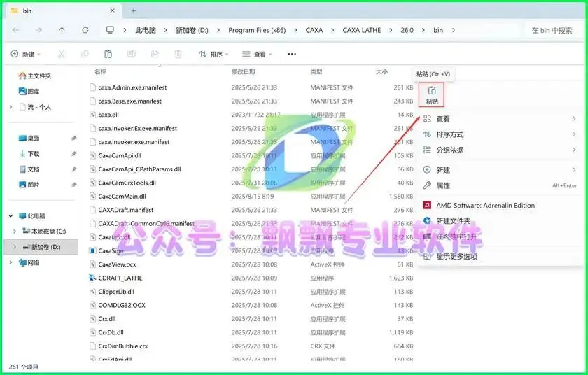Open the 排序 dropdown in toolbar

click(x=213, y=55)
